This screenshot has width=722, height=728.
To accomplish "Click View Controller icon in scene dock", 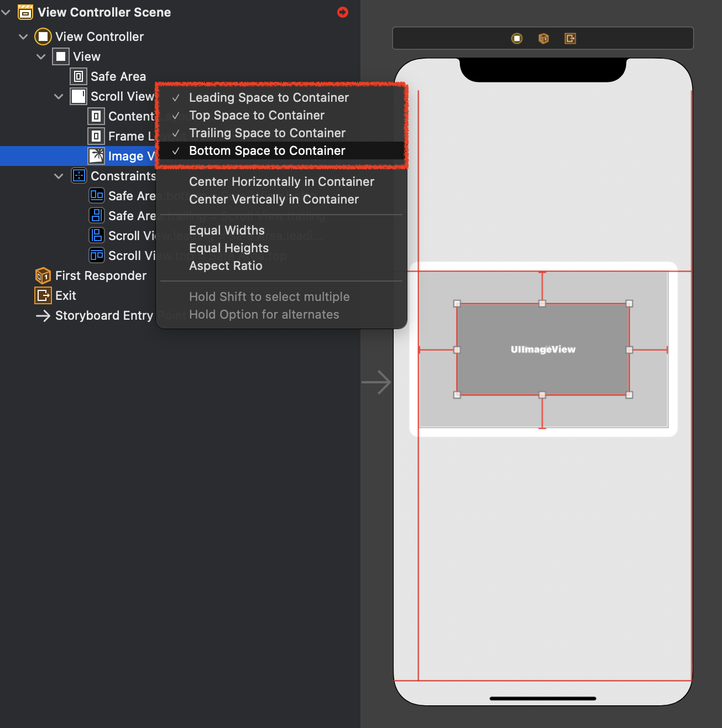I will (517, 38).
